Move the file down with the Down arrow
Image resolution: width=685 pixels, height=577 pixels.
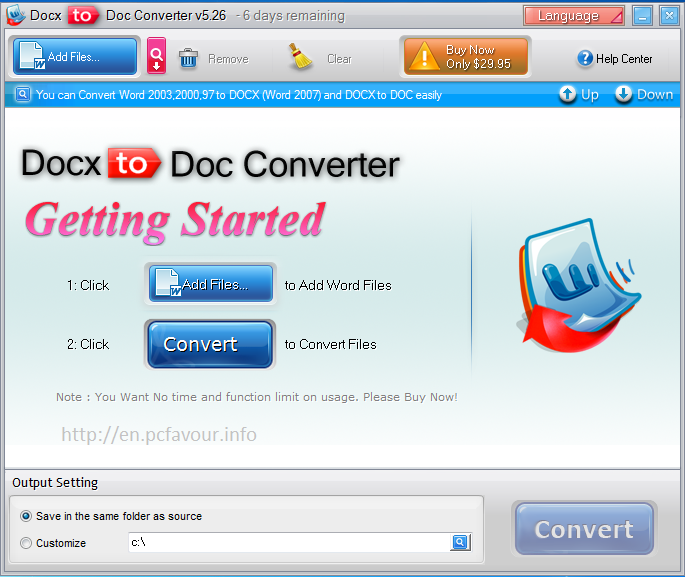(x=643, y=94)
